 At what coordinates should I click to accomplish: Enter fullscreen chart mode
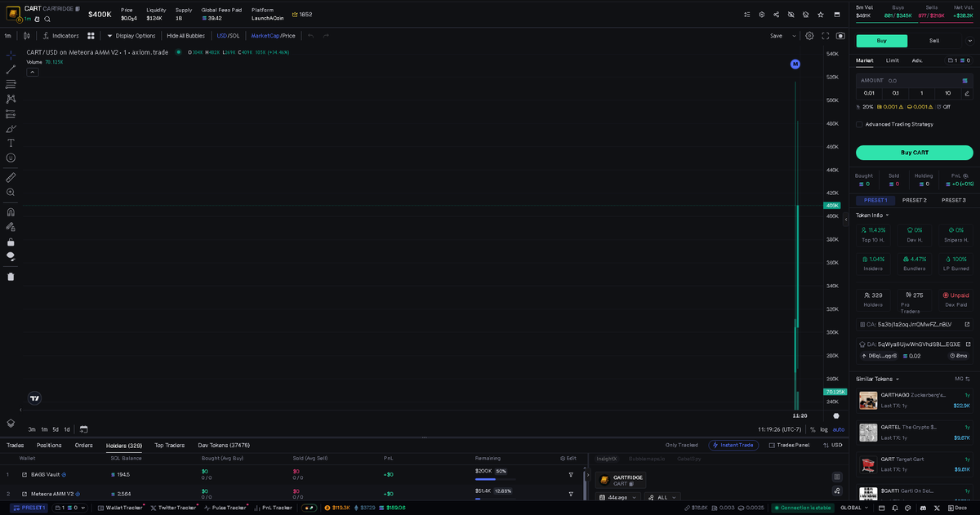pyautogui.click(x=826, y=36)
